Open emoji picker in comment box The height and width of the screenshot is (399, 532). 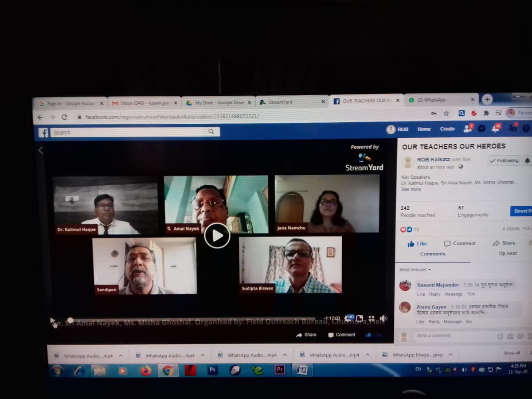coord(500,336)
